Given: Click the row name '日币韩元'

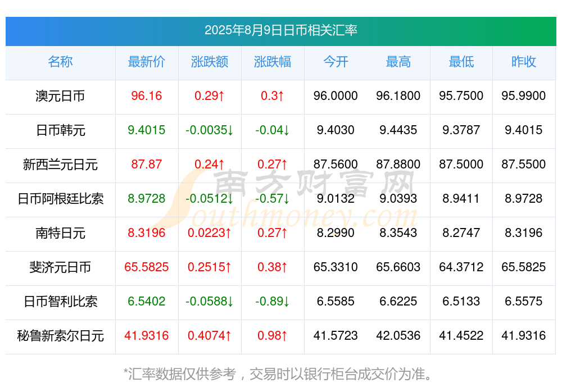Looking at the screenshot, I should click(x=60, y=130).
